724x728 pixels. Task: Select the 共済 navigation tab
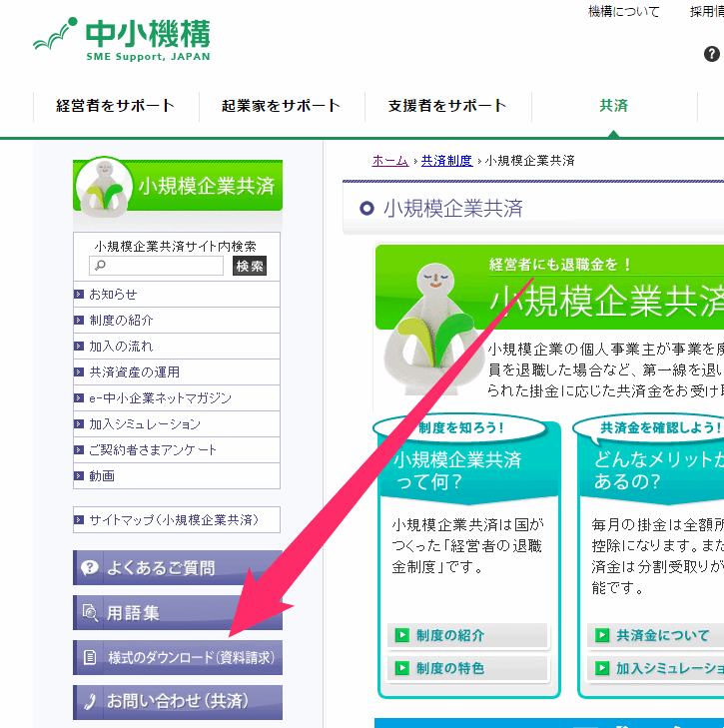click(613, 106)
